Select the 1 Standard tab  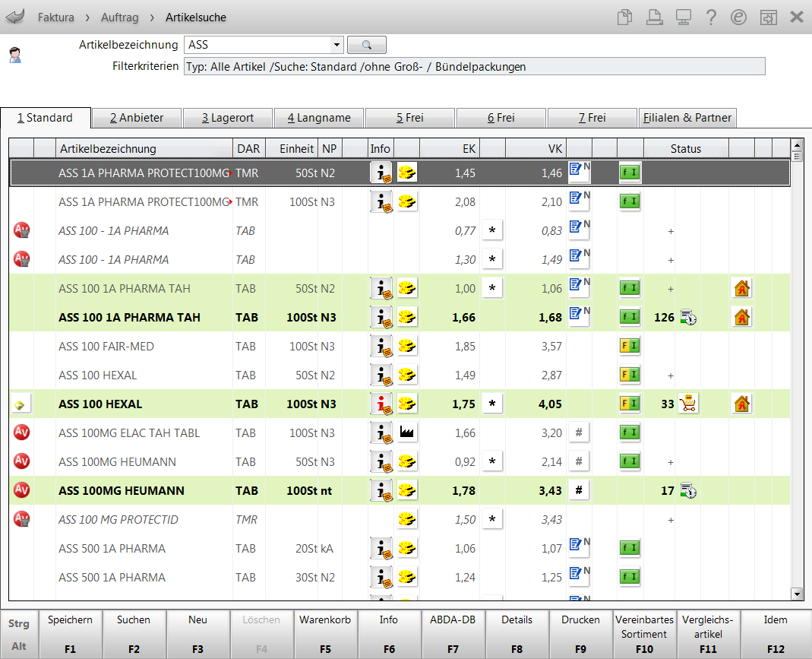click(x=46, y=118)
